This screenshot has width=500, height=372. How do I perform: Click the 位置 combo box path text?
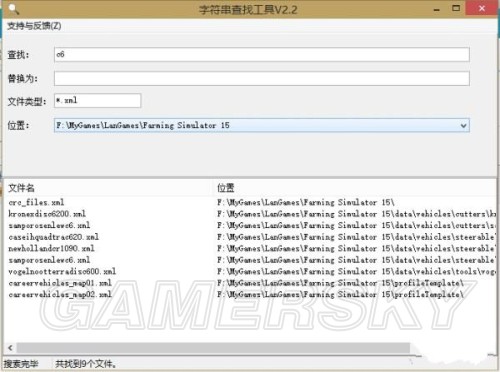point(143,126)
